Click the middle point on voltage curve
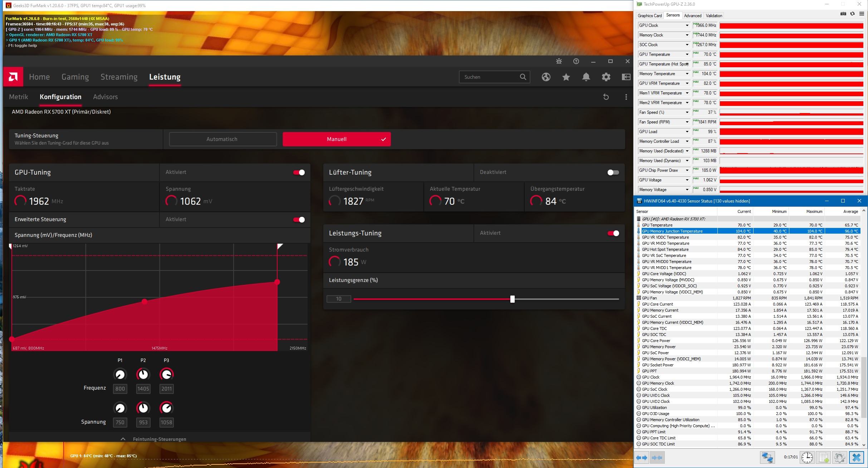The height and width of the screenshot is (468, 868). coord(144,302)
